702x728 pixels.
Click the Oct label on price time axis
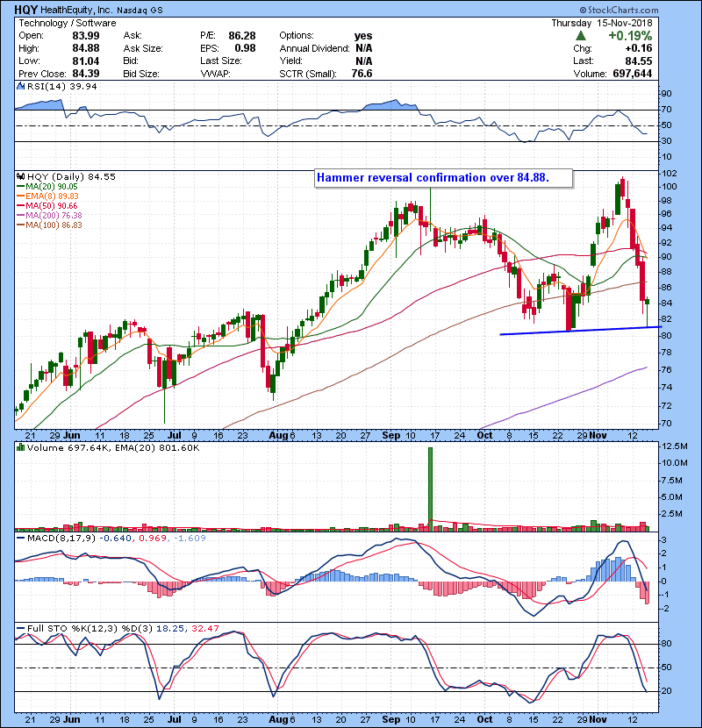484,436
